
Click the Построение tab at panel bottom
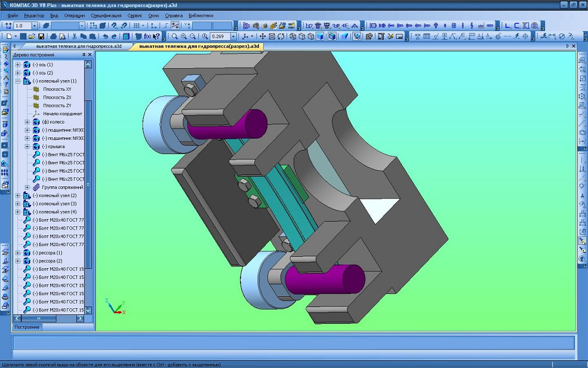pos(27,327)
